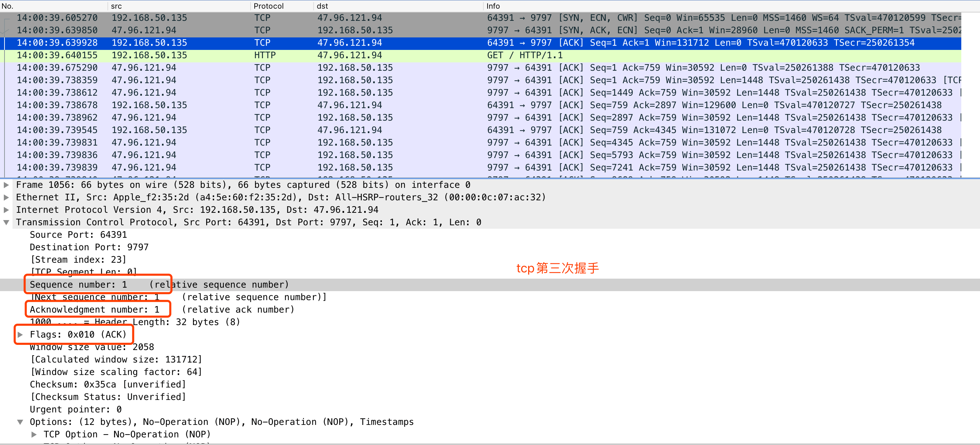Select the Window size value: 2058 field
980x445 pixels.
490,348
